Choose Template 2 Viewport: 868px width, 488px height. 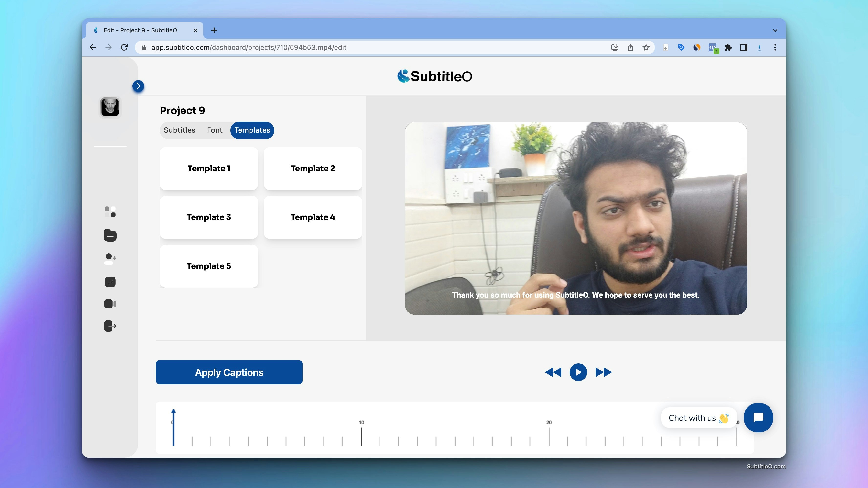[313, 168]
